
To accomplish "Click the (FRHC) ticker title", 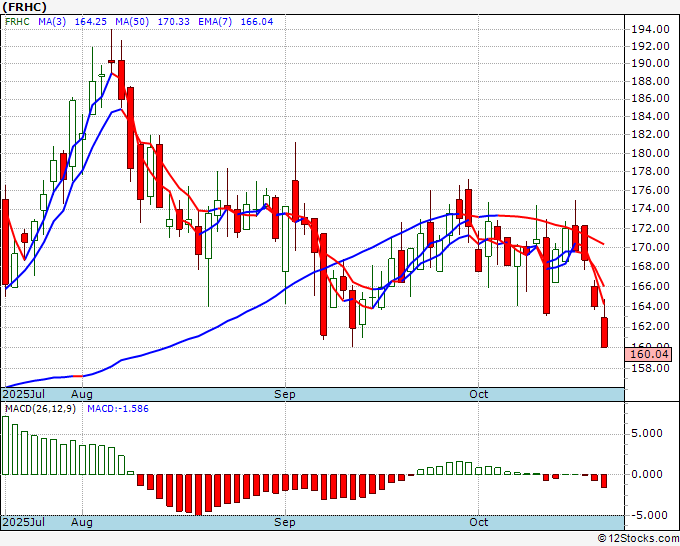I will point(23,6).
